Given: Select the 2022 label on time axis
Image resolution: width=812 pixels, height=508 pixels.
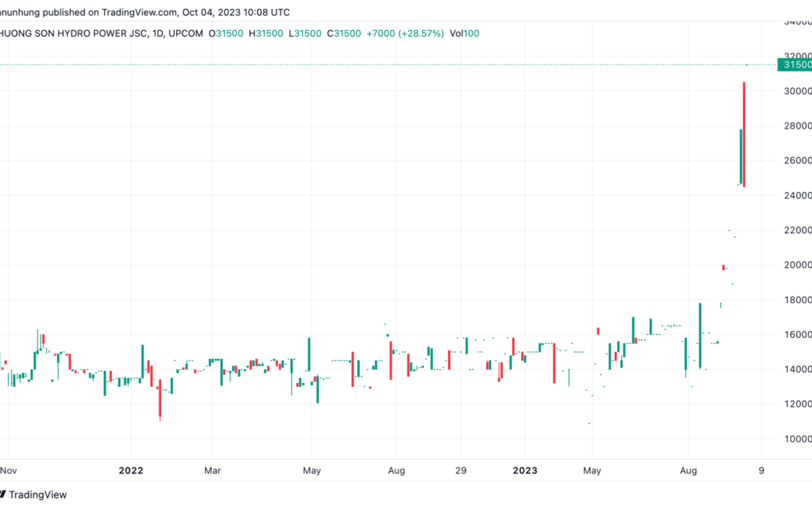Looking at the screenshot, I should (131, 470).
